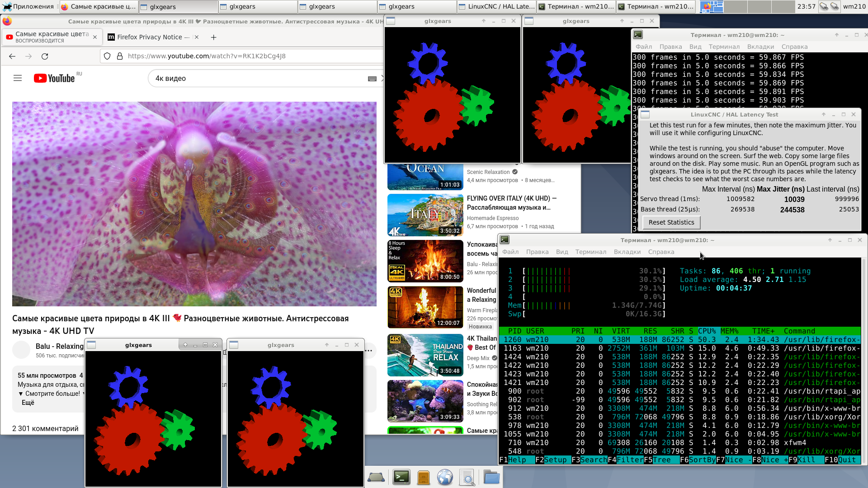Open Вкладки menu in htop terminal
868x488 pixels.
coord(627,252)
